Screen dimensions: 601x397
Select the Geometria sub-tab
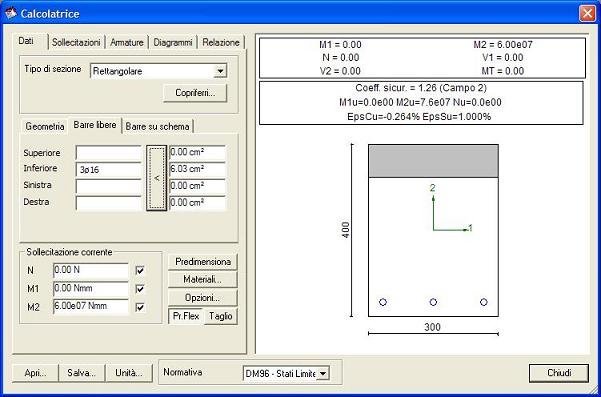[x=45, y=126]
